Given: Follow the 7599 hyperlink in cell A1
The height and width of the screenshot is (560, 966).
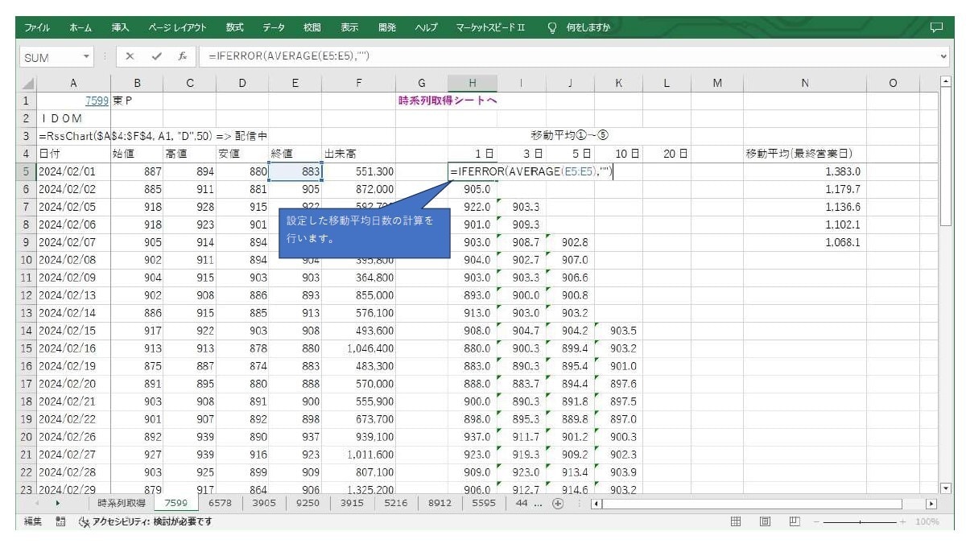Looking at the screenshot, I should (x=97, y=101).
